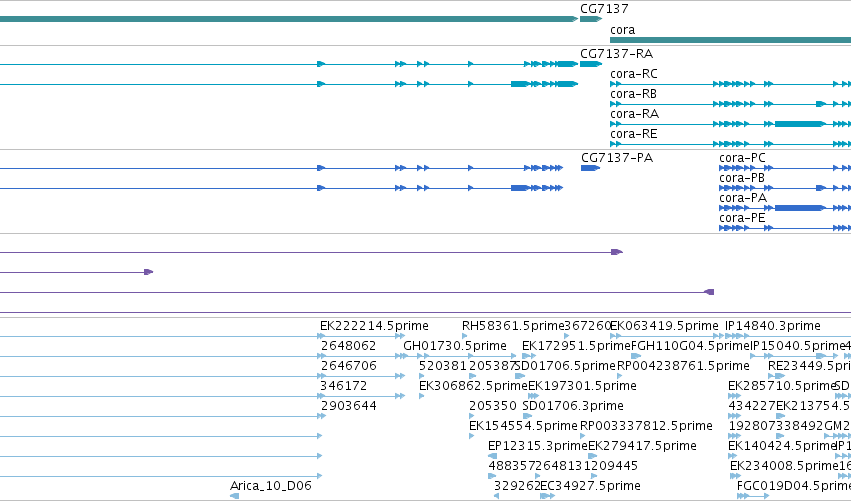
Task: Select the short CG7137 gene bar under its label
Action: coord(590,19)
